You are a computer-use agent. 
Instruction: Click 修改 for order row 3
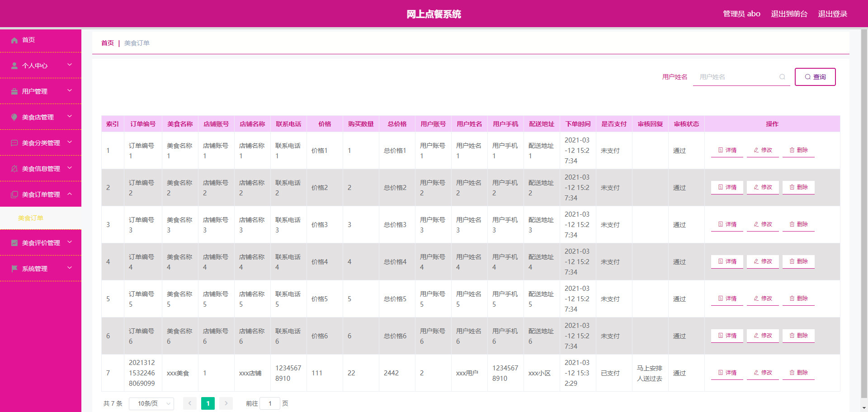tap(763, 224)
